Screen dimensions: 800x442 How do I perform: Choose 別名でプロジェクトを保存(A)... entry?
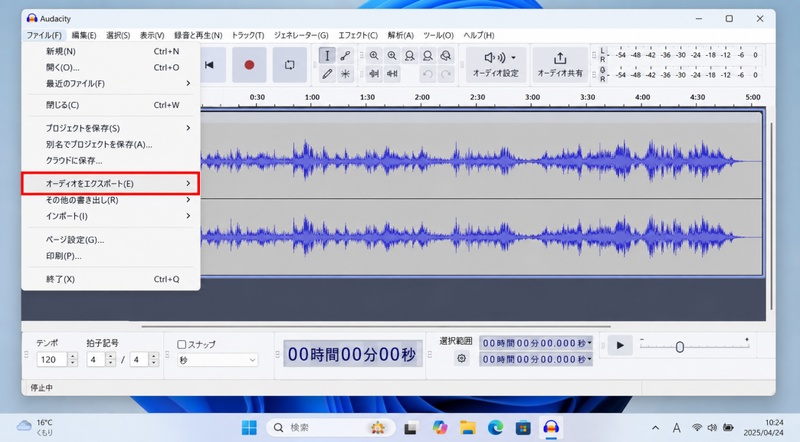111,144
